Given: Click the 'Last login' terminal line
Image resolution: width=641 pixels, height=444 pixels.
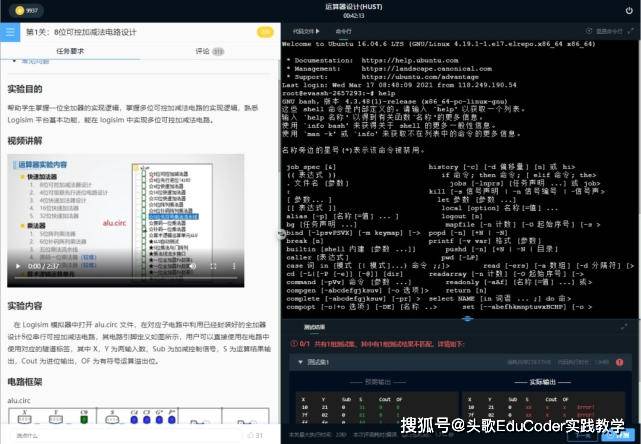Looking at the screenshot, I should 399,85.
